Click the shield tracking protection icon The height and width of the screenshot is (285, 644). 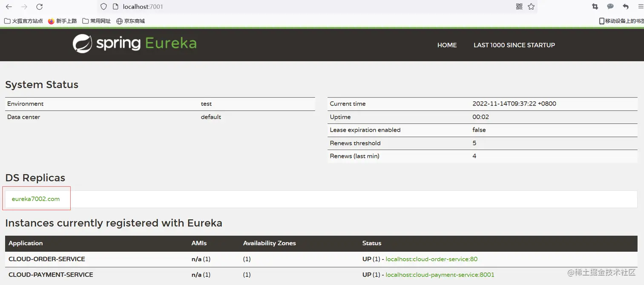click(103, 6)
